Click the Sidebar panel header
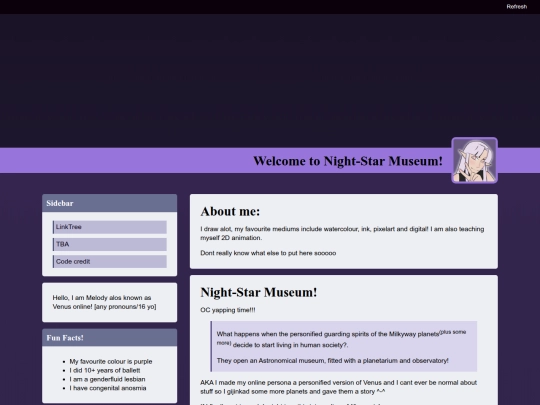 pyautogui.click(x=110, y=203)
